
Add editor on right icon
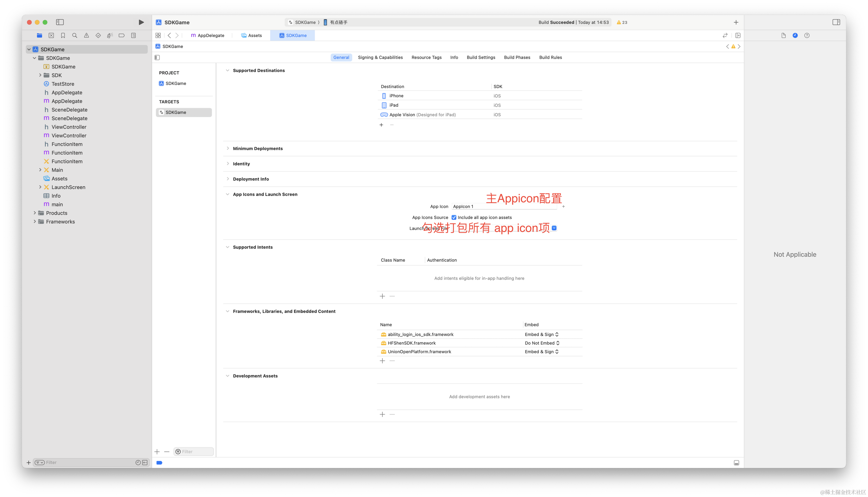pos(738,36)
